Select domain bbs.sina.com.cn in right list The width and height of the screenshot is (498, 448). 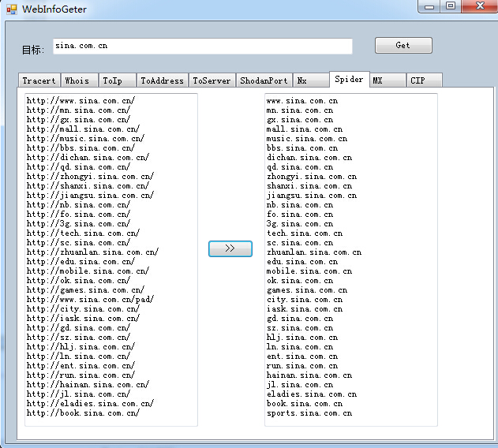pyautogui.click(x=302, y=148)
